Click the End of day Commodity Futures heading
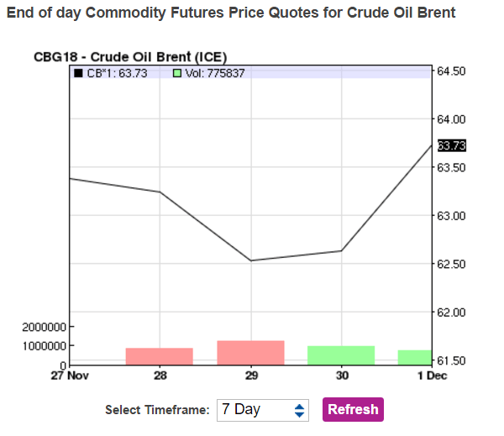 tap(231, 13)
